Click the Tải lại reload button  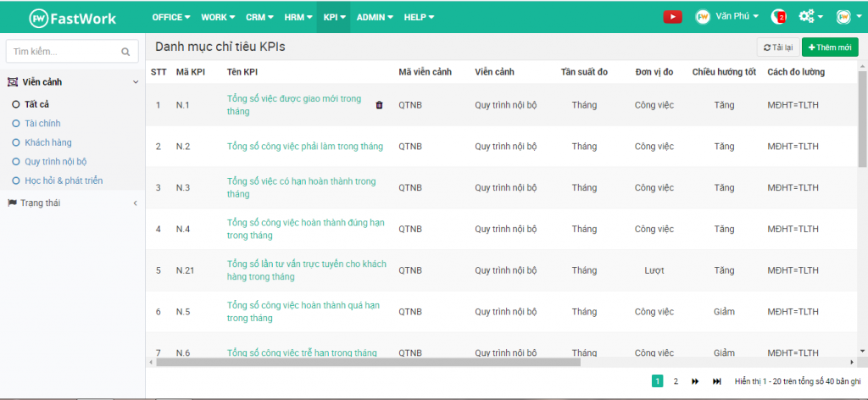pyautogui.click(x=778, y=47)
